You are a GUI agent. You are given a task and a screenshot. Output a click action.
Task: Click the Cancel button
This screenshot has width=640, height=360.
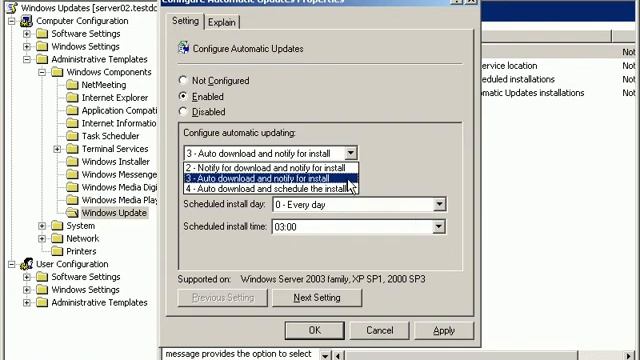tap(380, 330)
